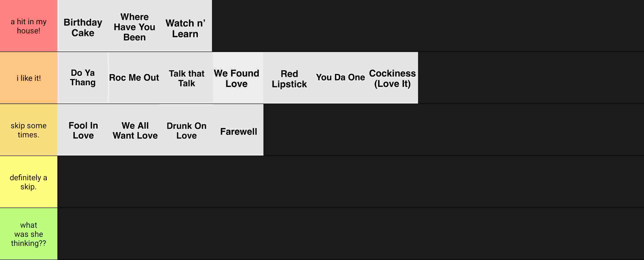Viewport: 644px width, 260px height.
Task: Click the empty 'definitely a skip.' tier row
Action: 350,182
